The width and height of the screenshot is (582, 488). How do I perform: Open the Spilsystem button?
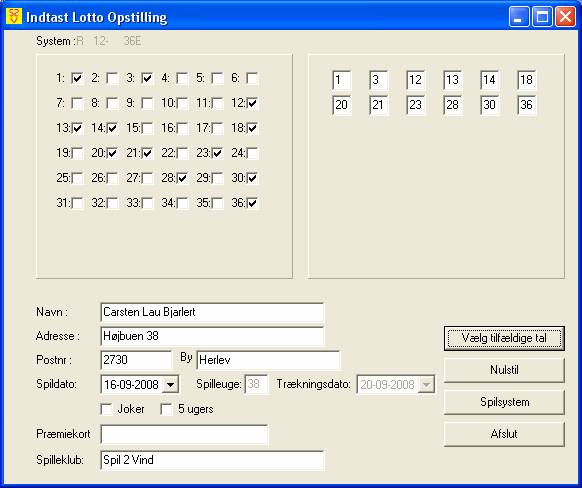tap(504, 402)
